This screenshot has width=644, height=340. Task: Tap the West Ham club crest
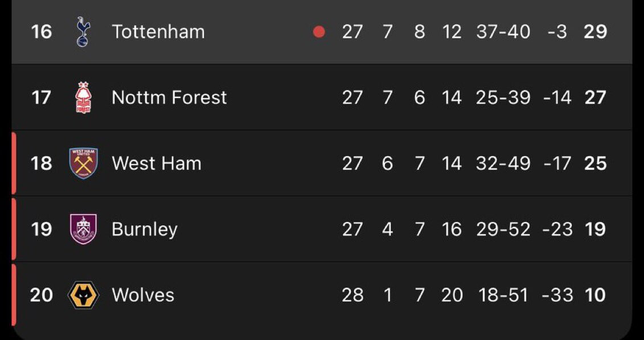point(83,163)
